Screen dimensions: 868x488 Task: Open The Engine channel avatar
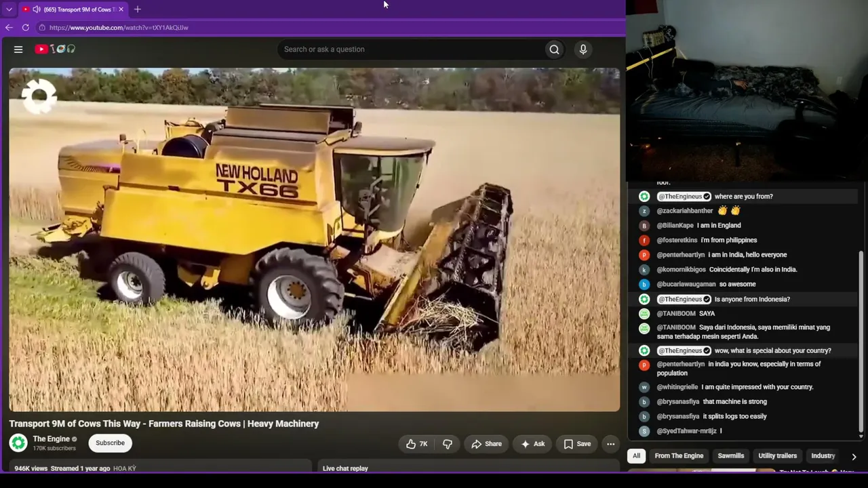tap(18, 443)
